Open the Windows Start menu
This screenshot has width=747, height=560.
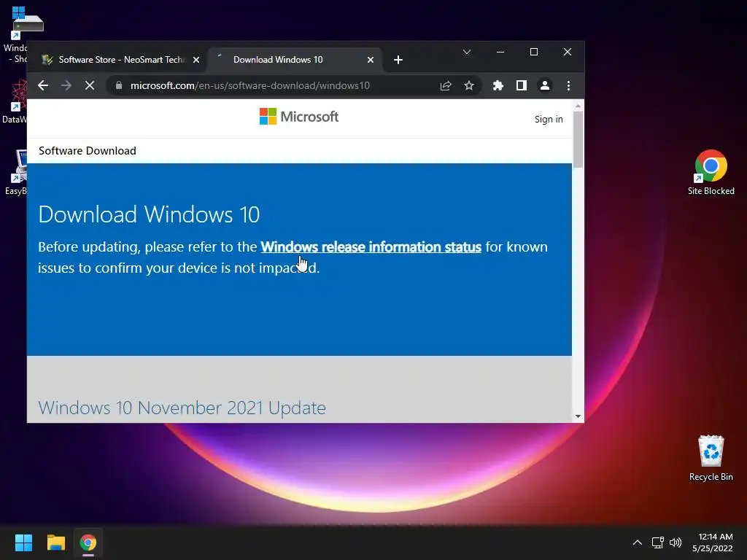(x=23, y=542)
